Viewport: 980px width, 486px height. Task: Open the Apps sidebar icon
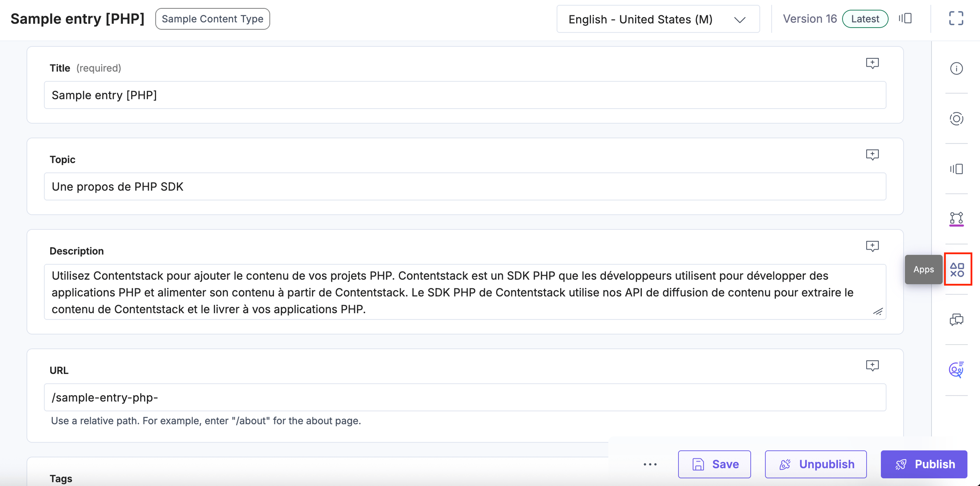pyautogui.click(x=957, y=269)
